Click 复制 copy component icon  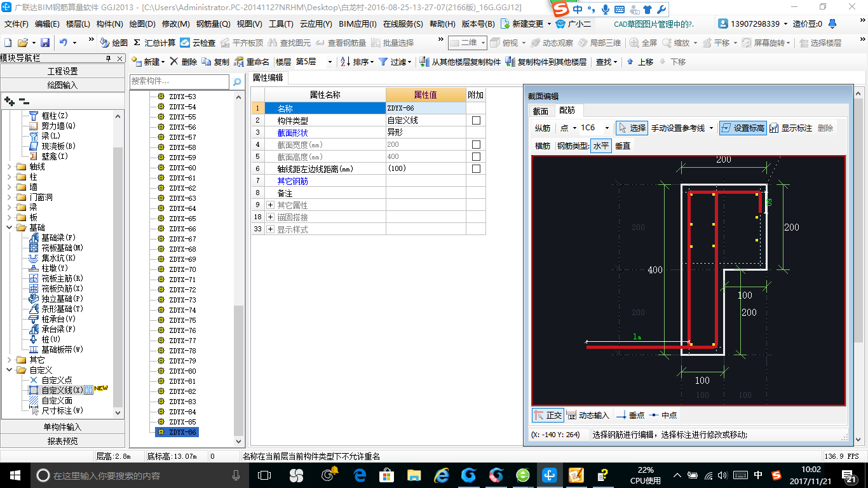207,62
